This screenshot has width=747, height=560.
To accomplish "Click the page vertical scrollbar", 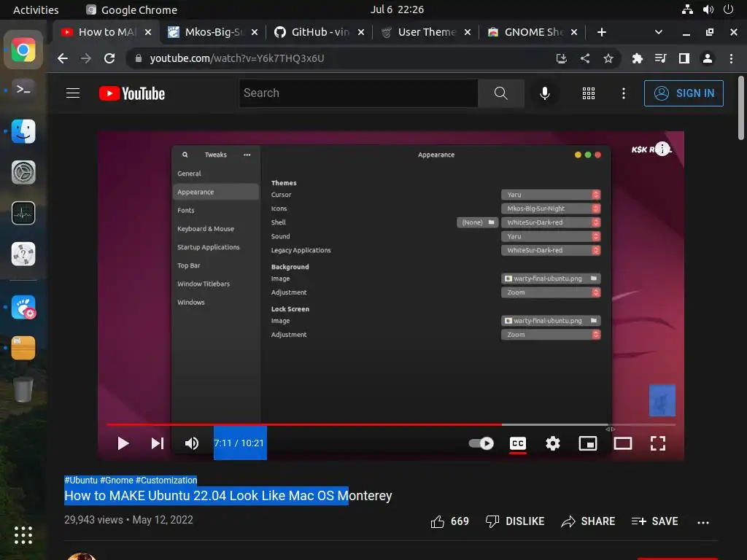I will click(740, 108).
